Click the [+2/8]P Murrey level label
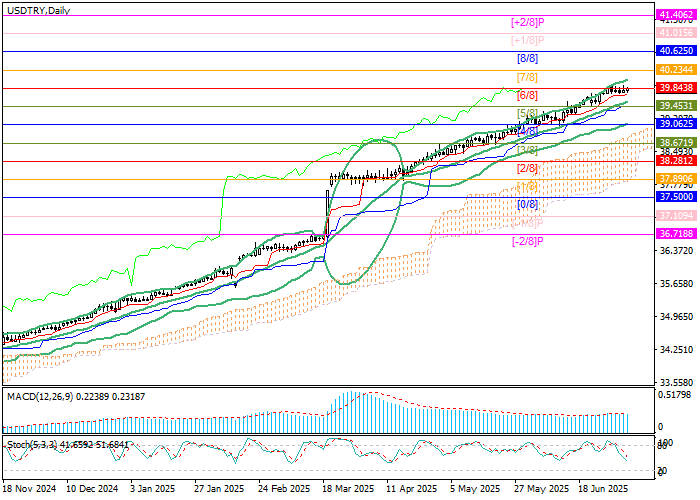This screenshot has height=500, width=700. point(526,22)
